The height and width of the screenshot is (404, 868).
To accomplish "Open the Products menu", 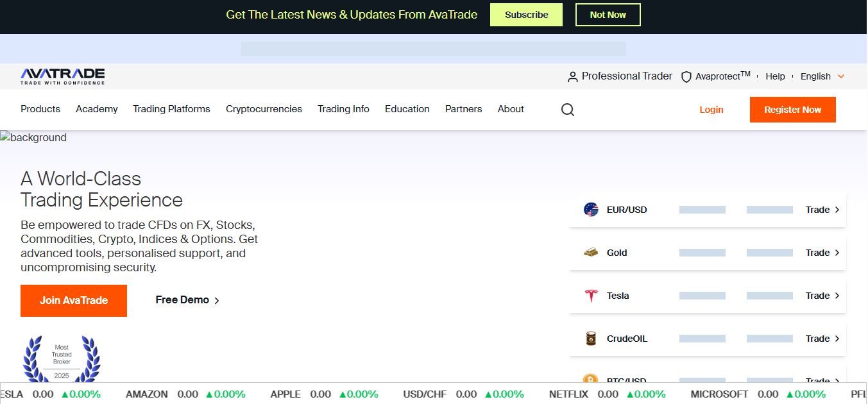I will (40, 109).
